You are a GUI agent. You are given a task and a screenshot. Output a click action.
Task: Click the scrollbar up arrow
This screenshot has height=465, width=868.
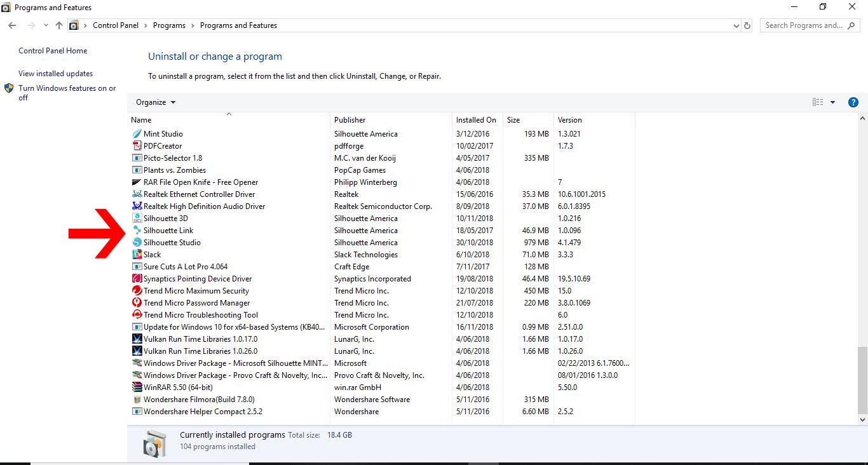pos(862,119)
